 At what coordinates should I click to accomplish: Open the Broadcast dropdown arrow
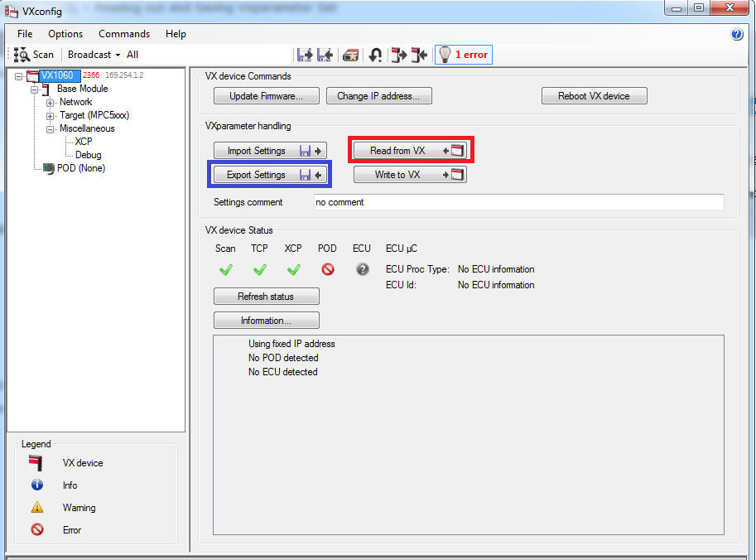click(118, 55)
